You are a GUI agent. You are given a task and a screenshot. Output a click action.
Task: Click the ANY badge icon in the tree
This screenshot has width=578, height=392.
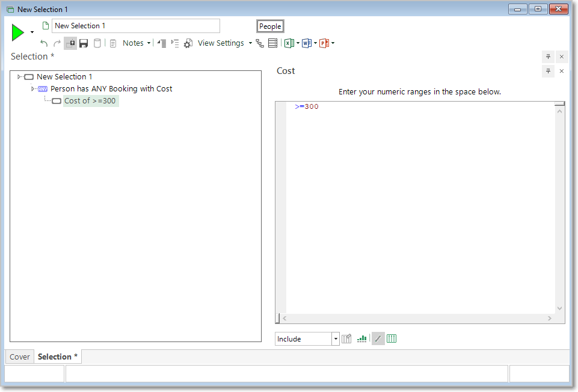[43, 89]
